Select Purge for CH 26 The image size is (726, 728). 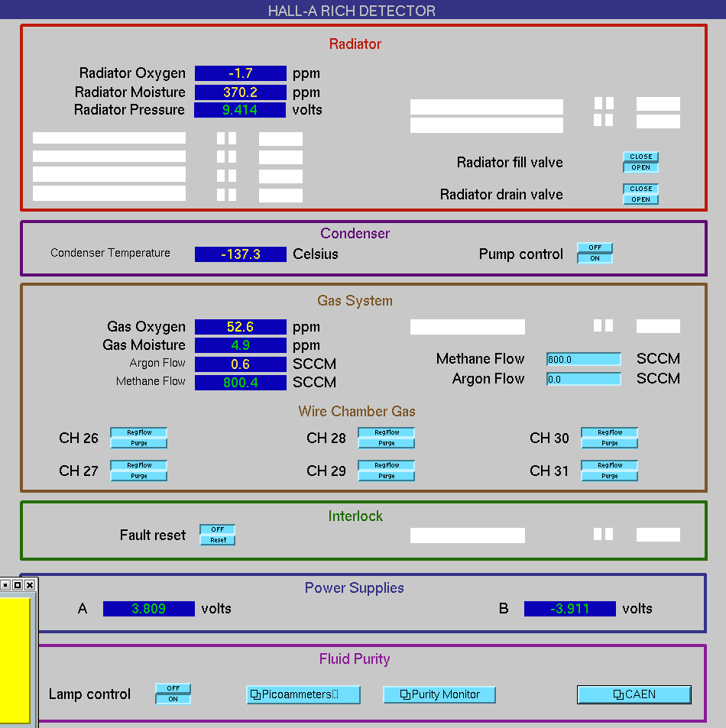click(x=139, y=443)
